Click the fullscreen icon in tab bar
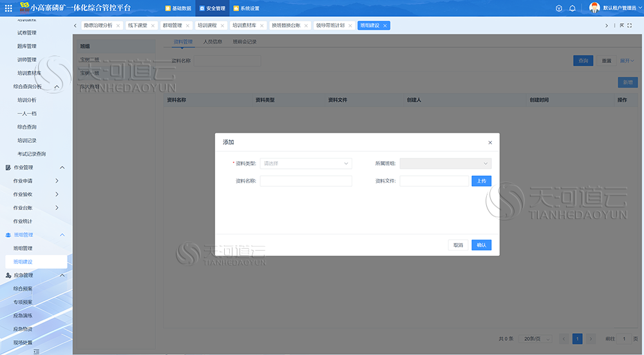The image size is (644, 355). pos(629,26)
